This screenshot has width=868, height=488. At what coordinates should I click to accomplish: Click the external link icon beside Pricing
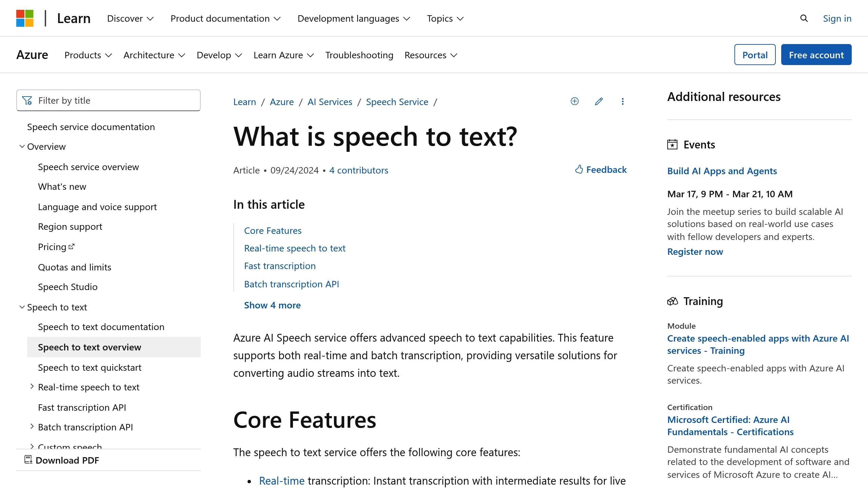click(x=72, y=247)
